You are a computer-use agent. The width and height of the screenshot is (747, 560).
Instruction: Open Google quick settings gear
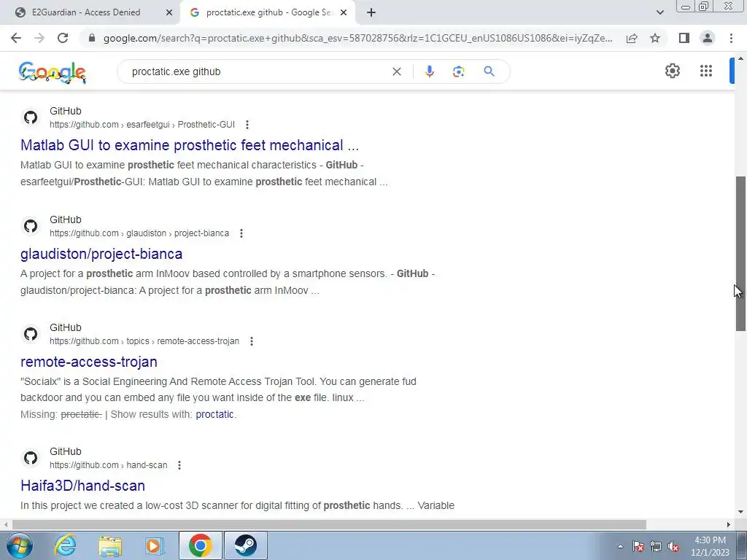672,71
